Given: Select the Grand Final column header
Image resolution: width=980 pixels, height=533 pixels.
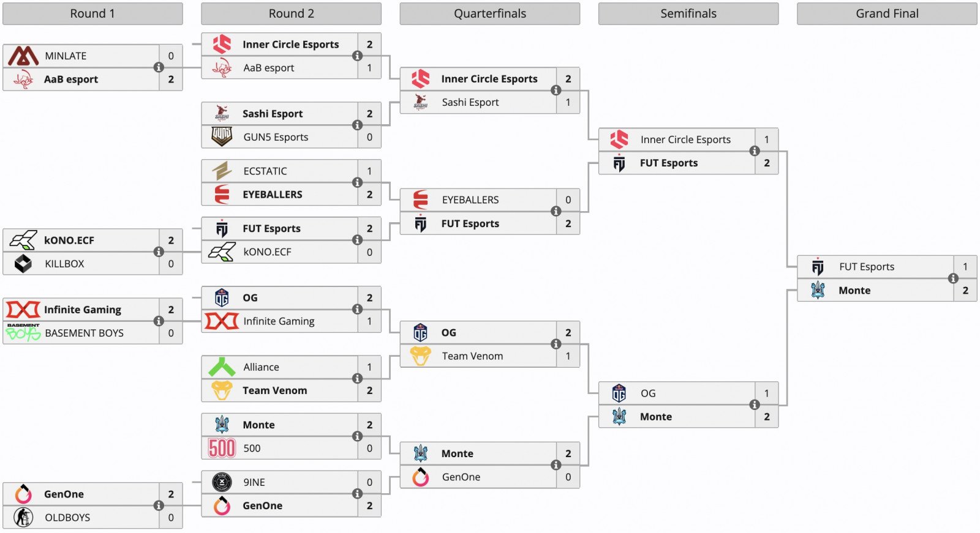Looking at the screenshot, I should [887, 13].
